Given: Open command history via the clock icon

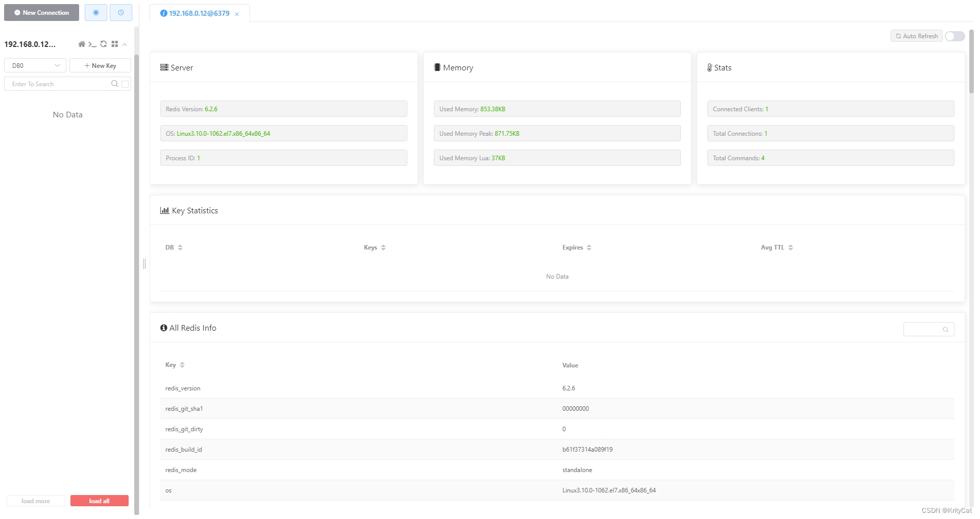Looking at the screenshot, I should (x=121, y=13).
